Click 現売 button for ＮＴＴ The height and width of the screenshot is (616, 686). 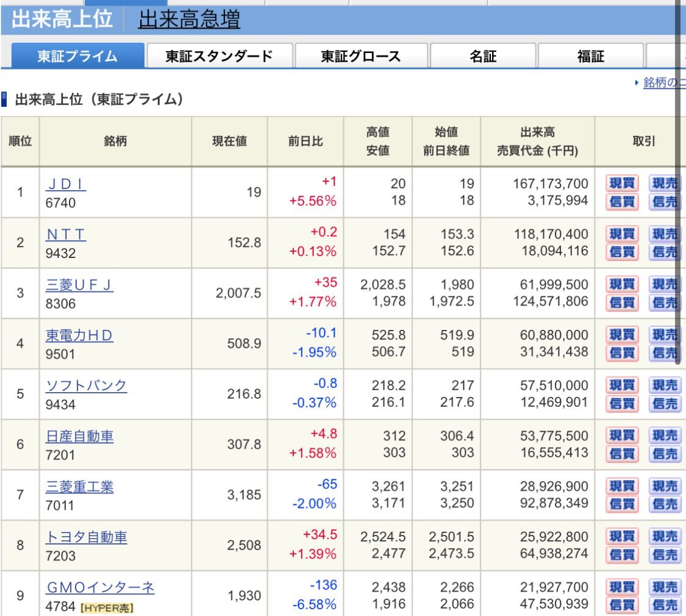tap(665, 234)
